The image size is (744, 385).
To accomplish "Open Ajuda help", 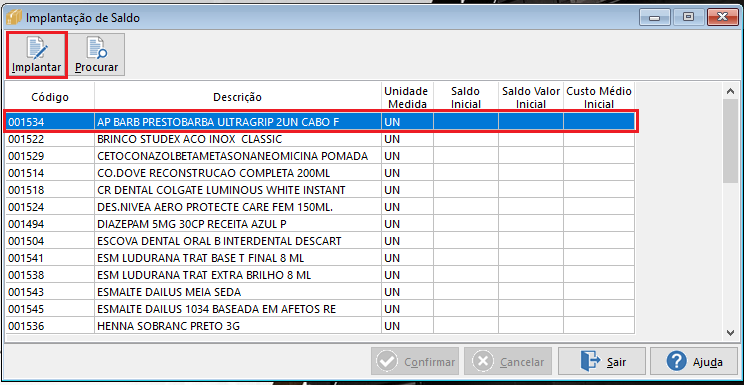I will point(694,362).
